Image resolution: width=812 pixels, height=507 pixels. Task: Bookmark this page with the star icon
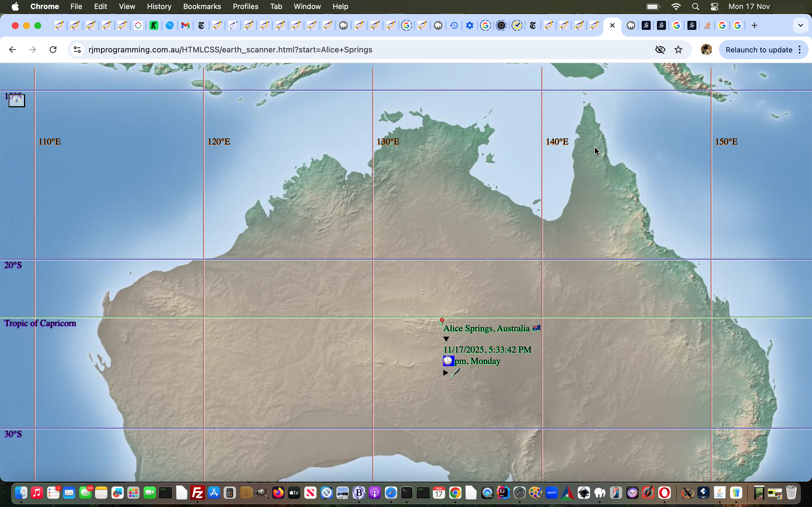pos(678,49)
